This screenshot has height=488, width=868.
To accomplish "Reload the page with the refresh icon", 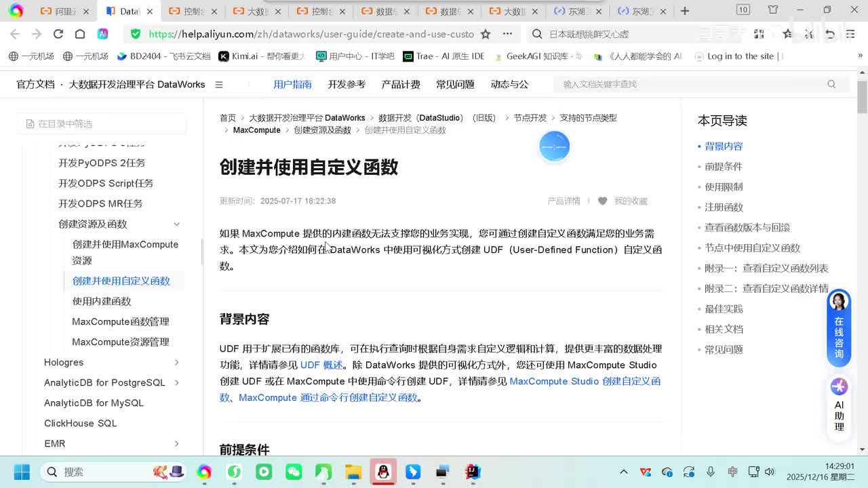I will click(x=58, y=34).
